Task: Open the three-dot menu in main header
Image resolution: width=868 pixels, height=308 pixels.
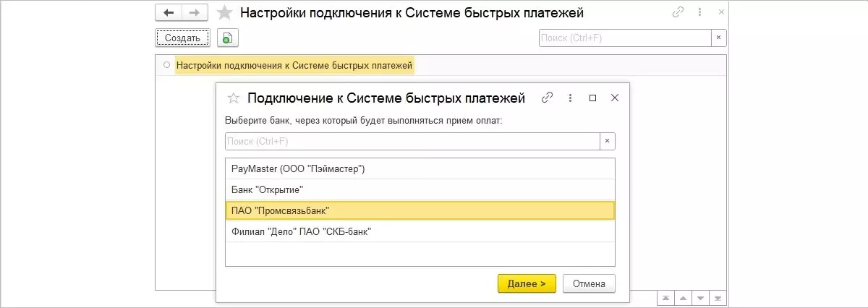Action: point(699,12)
